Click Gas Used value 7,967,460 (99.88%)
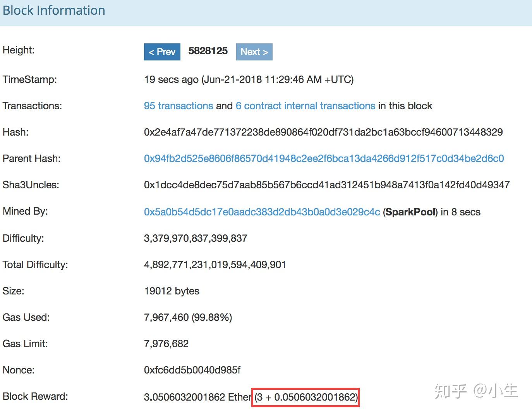Image resolution: width=532 pixels, height=413 pixels. coord(188,317)
